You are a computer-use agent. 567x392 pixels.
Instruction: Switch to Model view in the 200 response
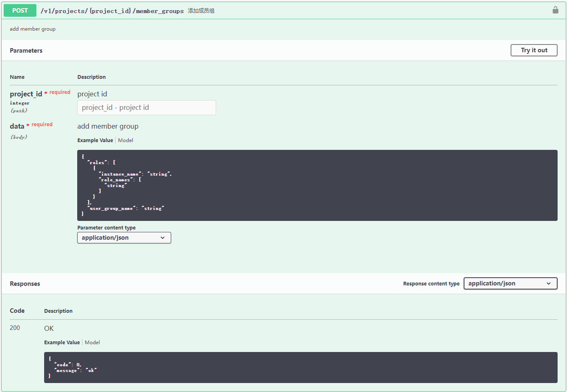coord(92,342)
